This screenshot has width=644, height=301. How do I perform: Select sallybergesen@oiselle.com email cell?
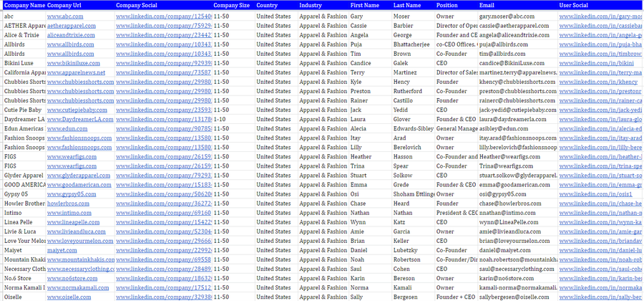518,297
